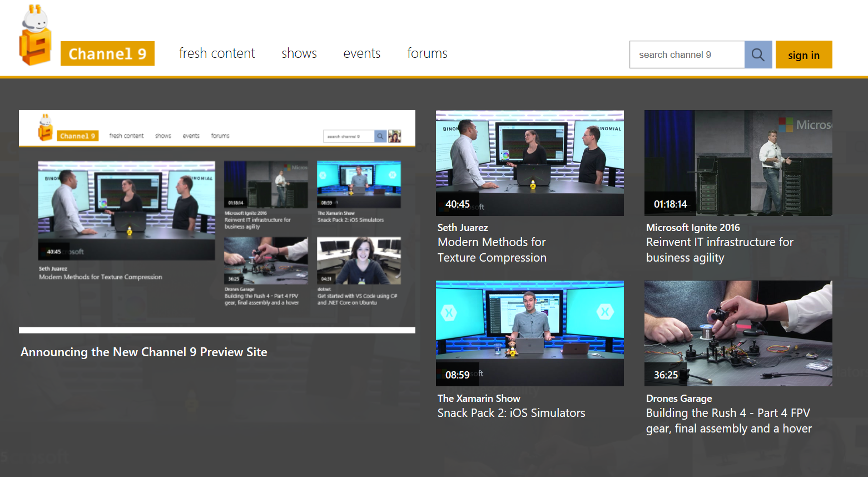Image resolution: width=868 pixels, height=477 pixels.
Task: Click the Seth Juarez show name
Action: pos(463,228)
